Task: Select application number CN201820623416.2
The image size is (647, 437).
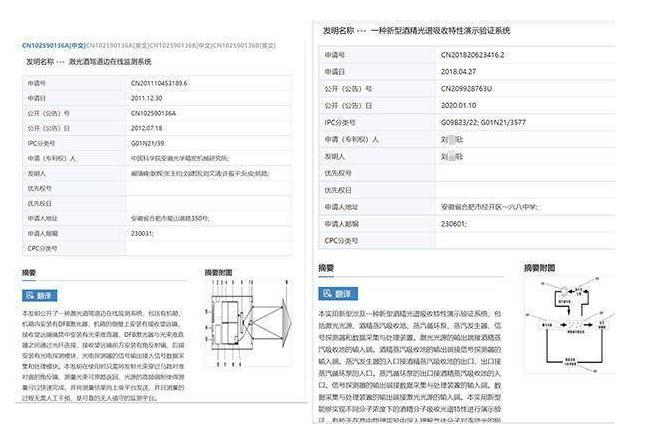Action: (x=472, y=54)
